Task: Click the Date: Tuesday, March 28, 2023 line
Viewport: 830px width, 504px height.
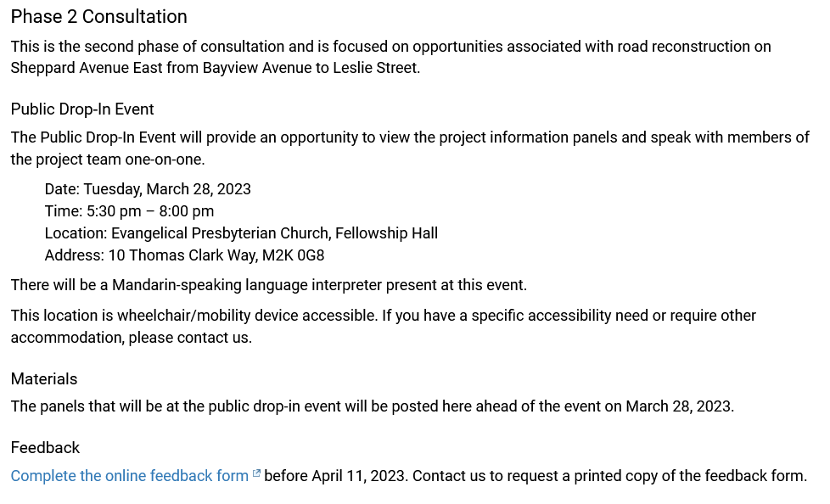Action: tap(148, 189)
